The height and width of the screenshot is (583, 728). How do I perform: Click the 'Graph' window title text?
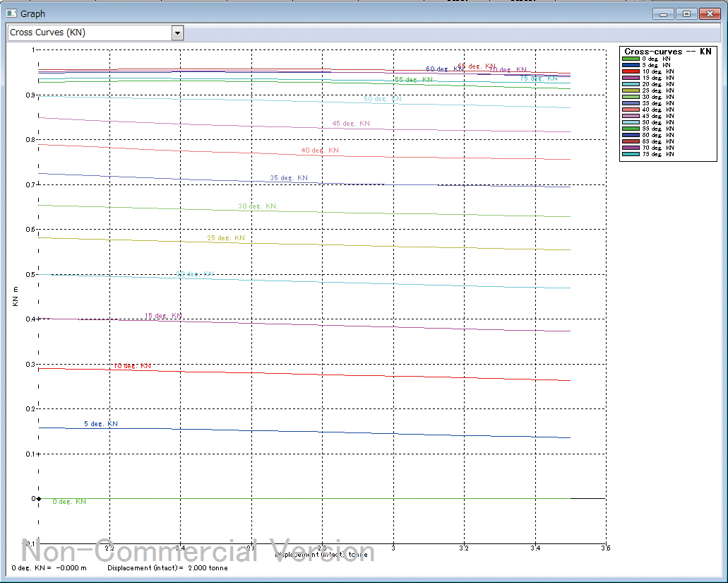(32, 14)
